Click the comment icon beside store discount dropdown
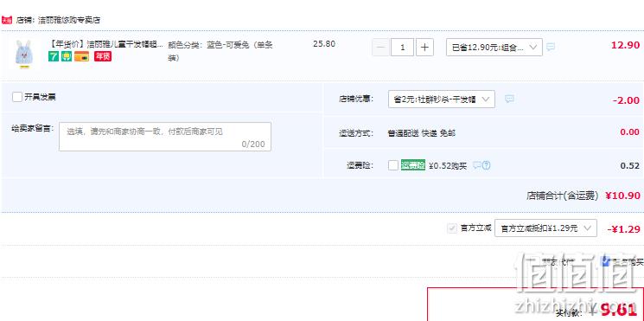Screen dimensions: 644x321 pyautogui.click(x=509, y=99)
